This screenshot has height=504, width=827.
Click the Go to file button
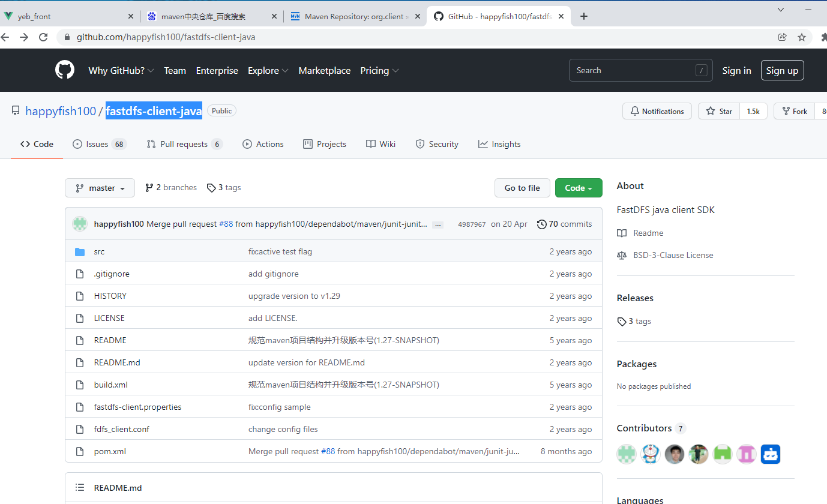coord(522,188)
